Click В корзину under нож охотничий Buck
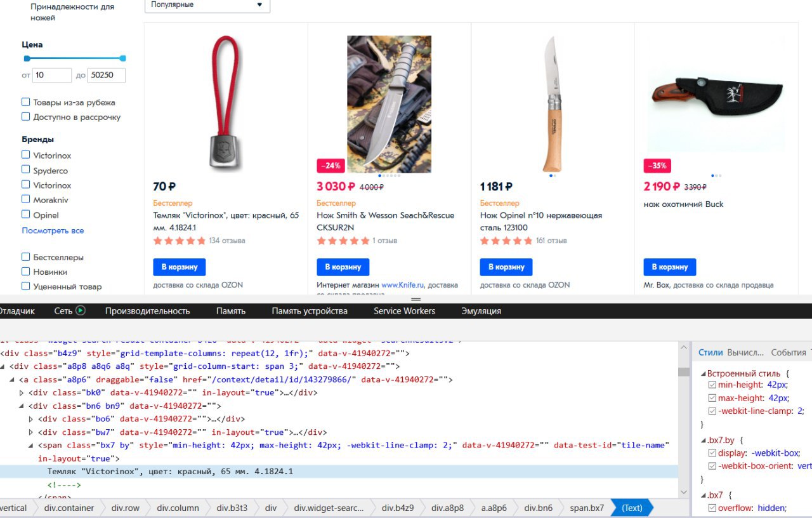The width and height of the screenshot is (812, 518). pos(670,267)
